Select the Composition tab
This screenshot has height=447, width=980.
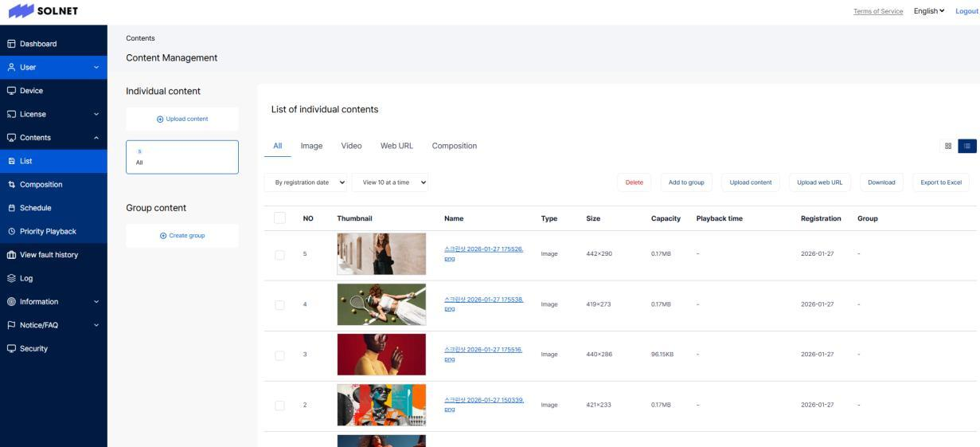455,146
